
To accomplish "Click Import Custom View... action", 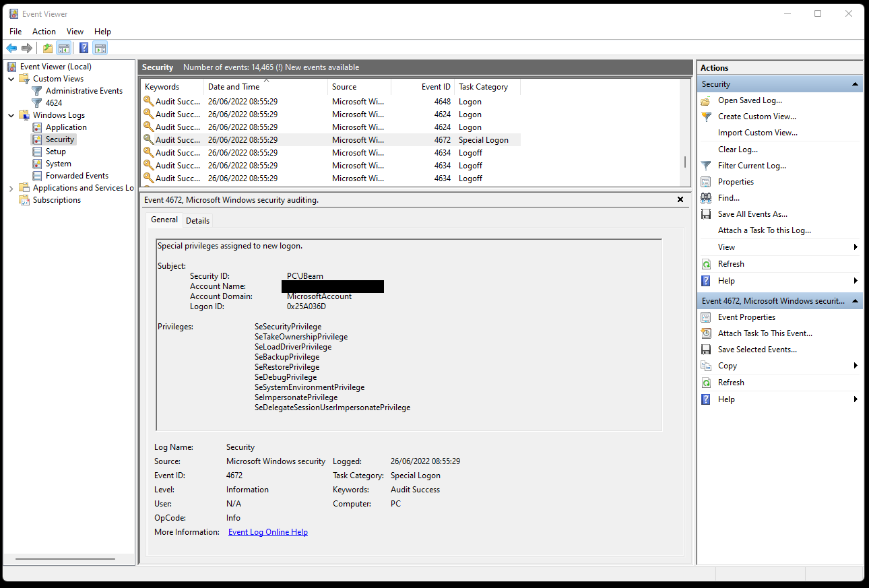I will click(x=758, y=133).
